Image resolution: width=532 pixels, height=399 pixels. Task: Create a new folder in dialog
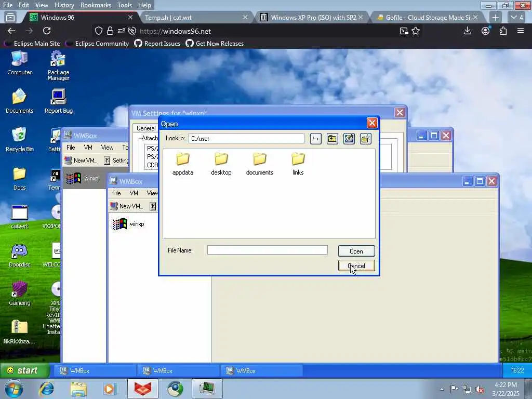(365, 138)
